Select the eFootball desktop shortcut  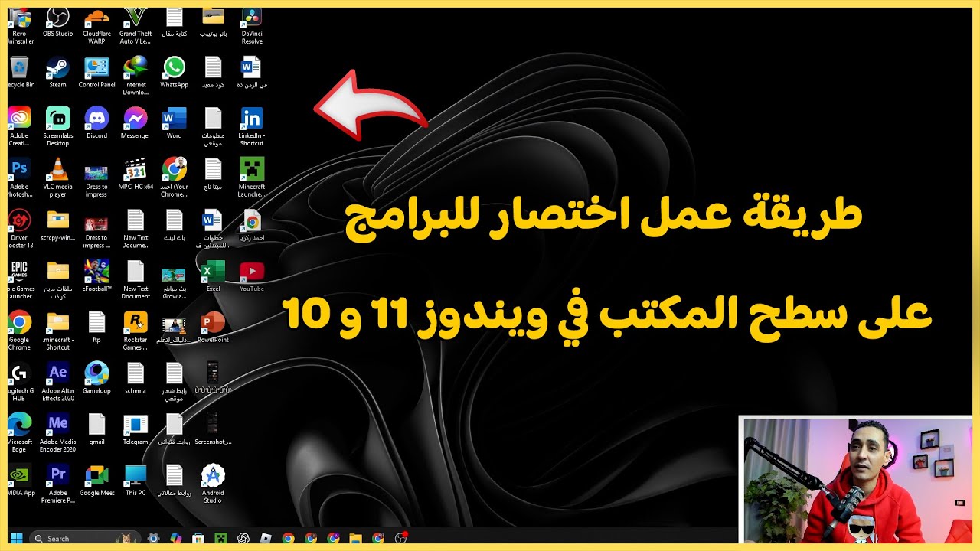pyautogui.click(x=96, y=277)
